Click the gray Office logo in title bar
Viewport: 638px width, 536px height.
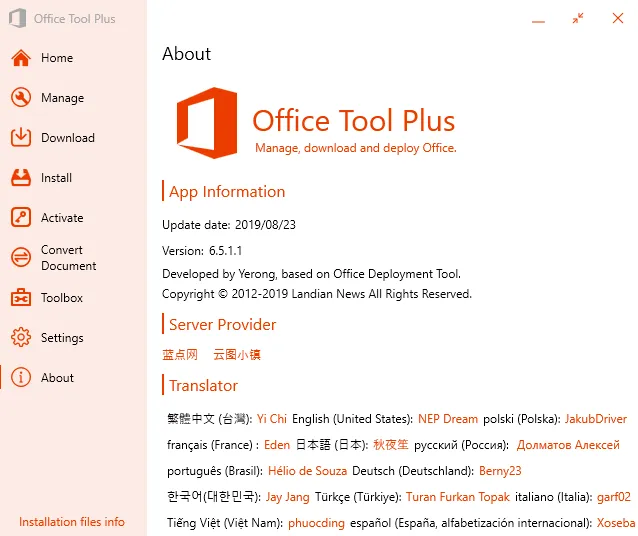[18, 18]
